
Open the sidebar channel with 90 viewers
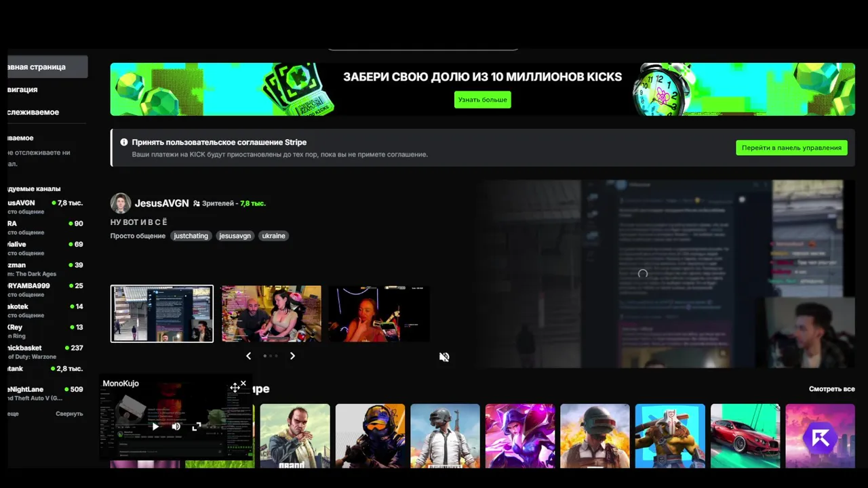point(45,228)
